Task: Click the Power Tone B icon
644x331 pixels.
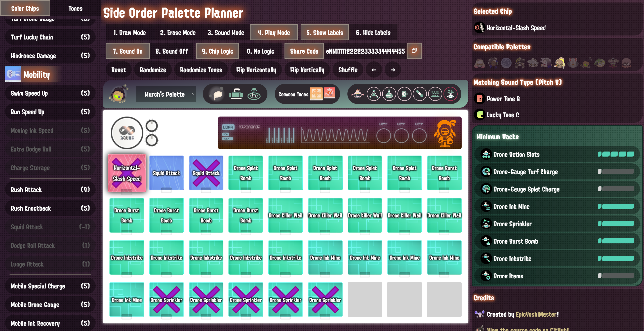Action: (480, 99)
